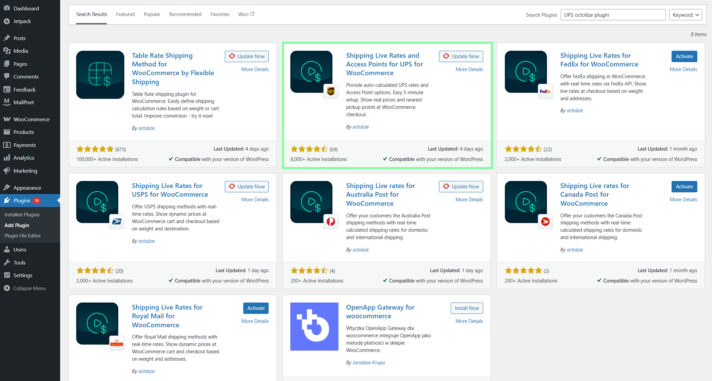Image resolution: width=712 pixels, height=381 pixels.
Task: Open the Plugins menu with update badge
Action: click(30, 200)
